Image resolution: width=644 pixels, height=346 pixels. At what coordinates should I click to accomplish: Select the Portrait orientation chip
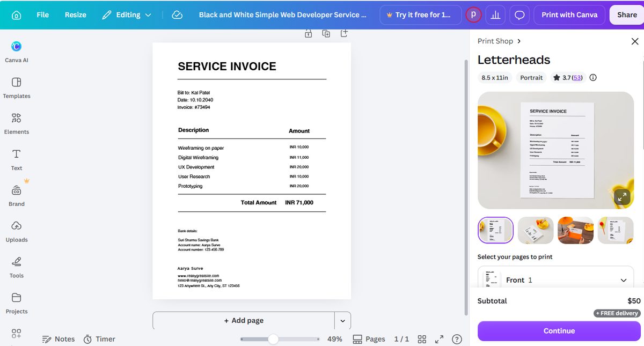531,78
